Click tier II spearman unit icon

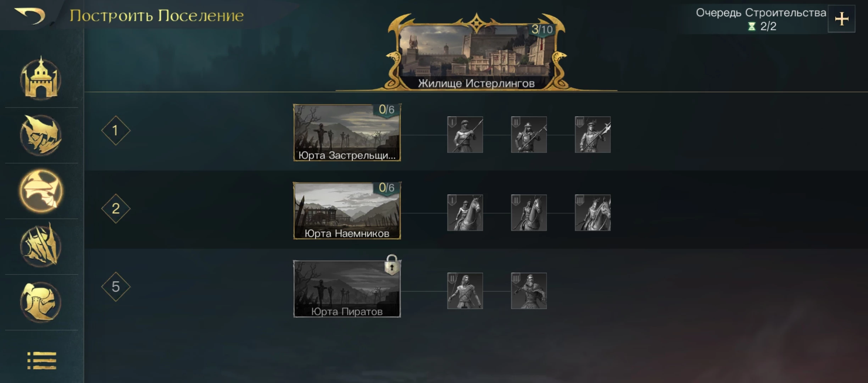[x=529, y=135]
